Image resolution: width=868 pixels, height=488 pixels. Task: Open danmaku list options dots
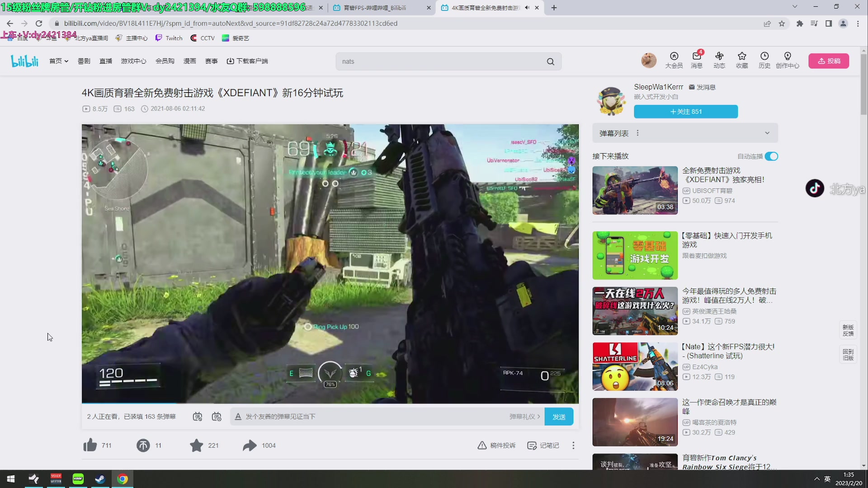click(637, 133)
